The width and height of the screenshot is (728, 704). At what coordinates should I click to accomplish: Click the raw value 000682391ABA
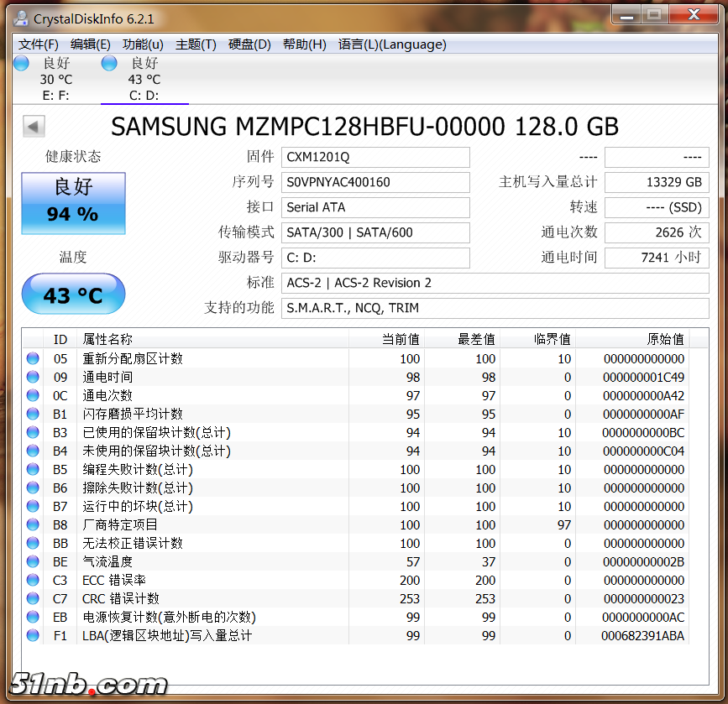click(x=643, y=636)
